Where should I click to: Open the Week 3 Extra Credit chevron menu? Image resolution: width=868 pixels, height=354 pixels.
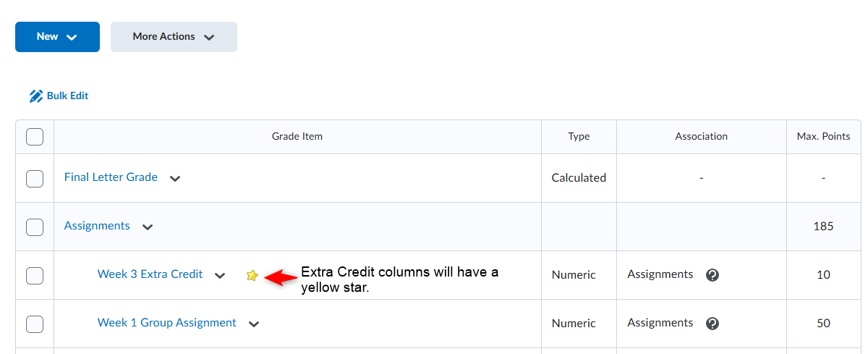tap(221, 275)
